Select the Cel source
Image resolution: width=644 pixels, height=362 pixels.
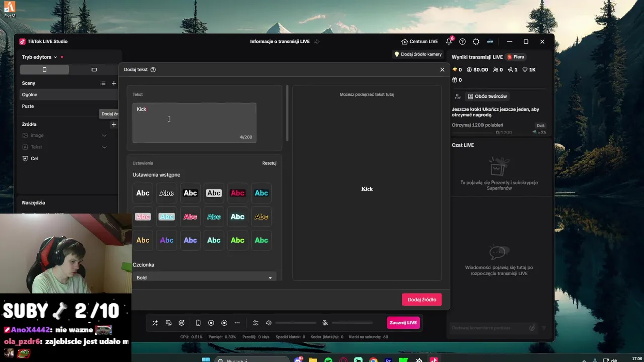click(x=68, y=158)
